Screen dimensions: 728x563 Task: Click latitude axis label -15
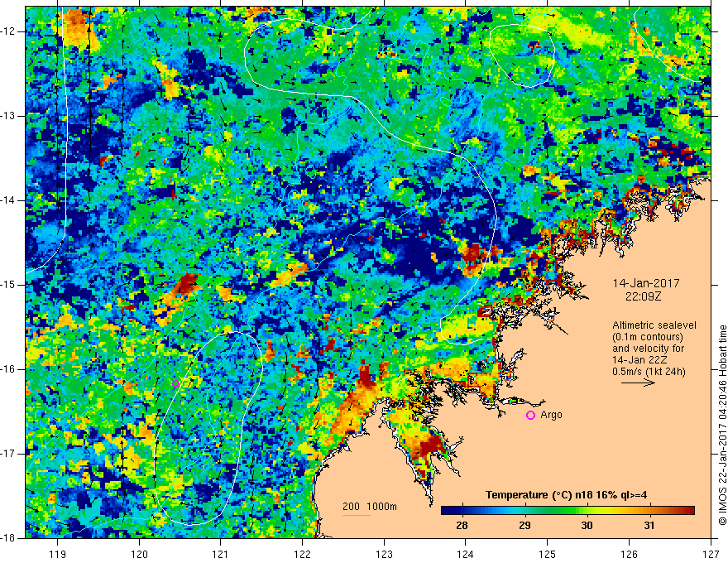pyautogui.click(x=8, y=285)
